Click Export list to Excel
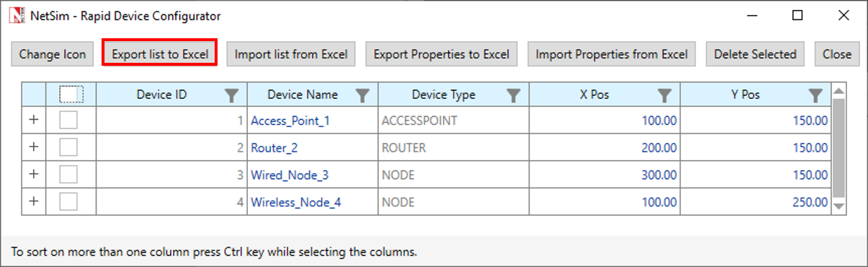 coord(160,54)
